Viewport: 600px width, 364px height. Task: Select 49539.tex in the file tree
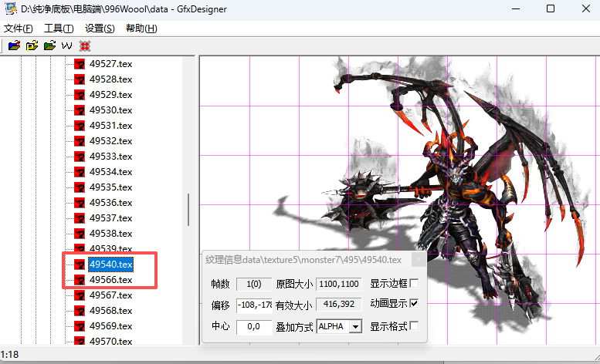point(110,248)
